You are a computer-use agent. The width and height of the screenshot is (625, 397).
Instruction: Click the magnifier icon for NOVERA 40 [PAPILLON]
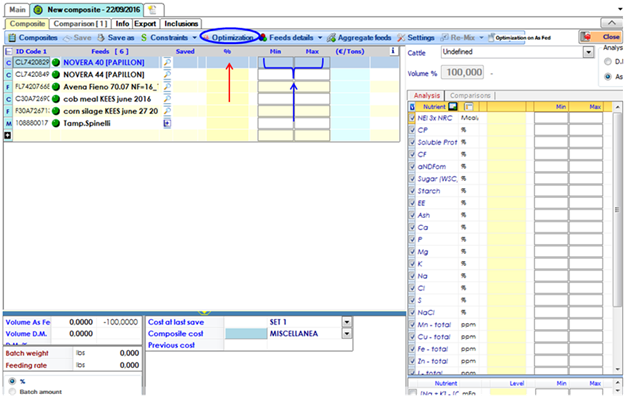tap(167, 62)
